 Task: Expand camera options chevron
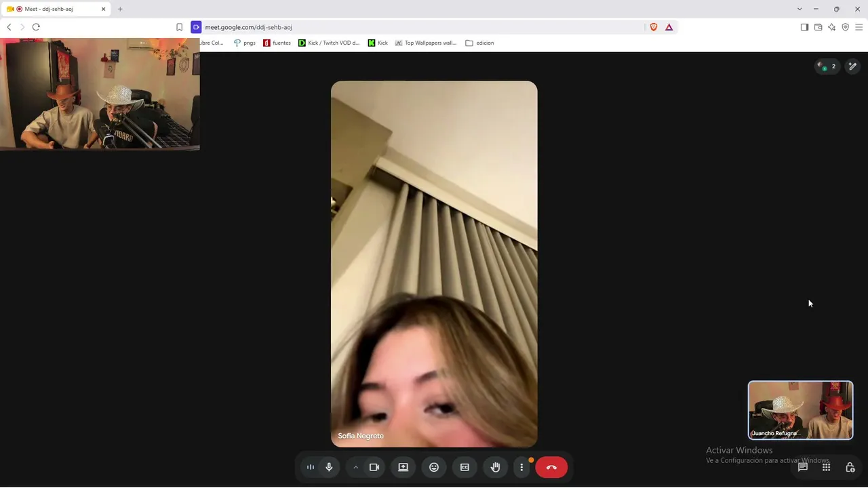coord(355,467)
